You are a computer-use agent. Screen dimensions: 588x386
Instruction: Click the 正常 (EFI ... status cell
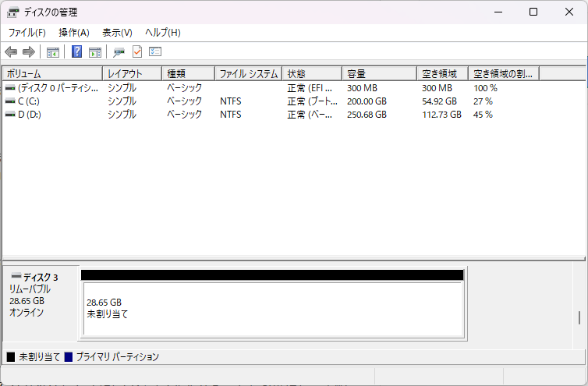pos(310,88)
